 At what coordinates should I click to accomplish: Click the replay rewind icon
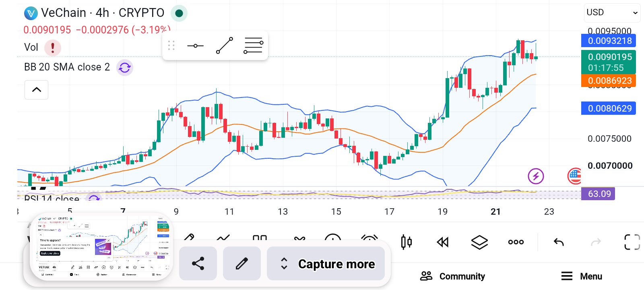442,242
